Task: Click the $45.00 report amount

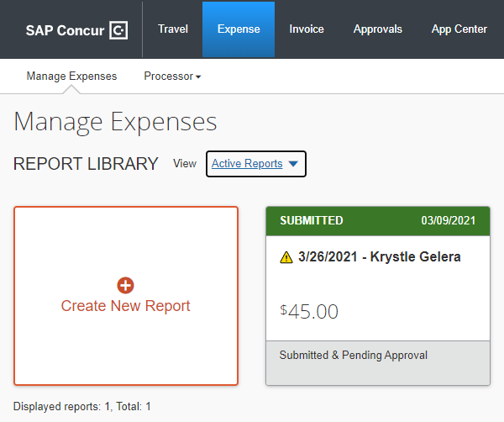Action: [x=309, y=311]
